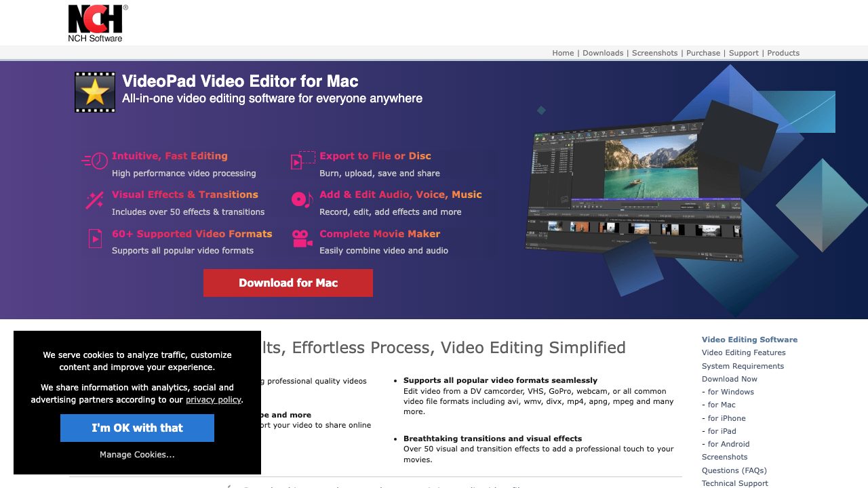Click the 60+ Supported Video Formats file icon

[95, 239]
